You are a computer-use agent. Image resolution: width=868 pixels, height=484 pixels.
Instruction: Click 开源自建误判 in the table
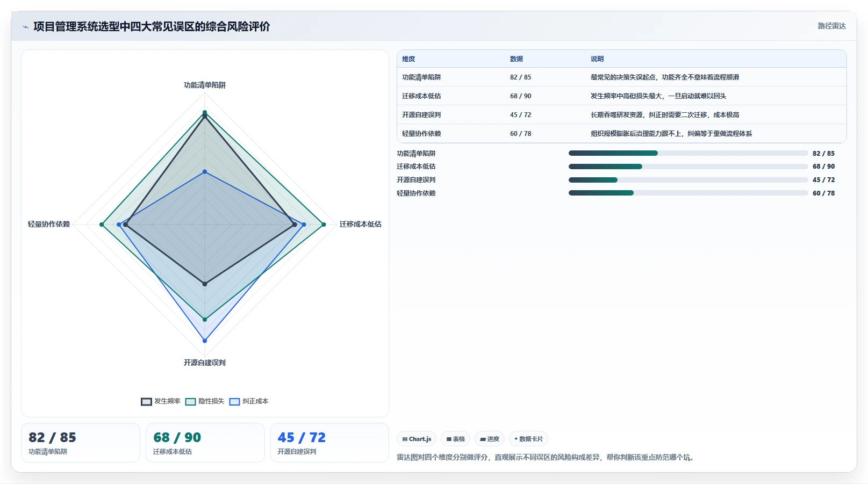click(x=421, y=115)
